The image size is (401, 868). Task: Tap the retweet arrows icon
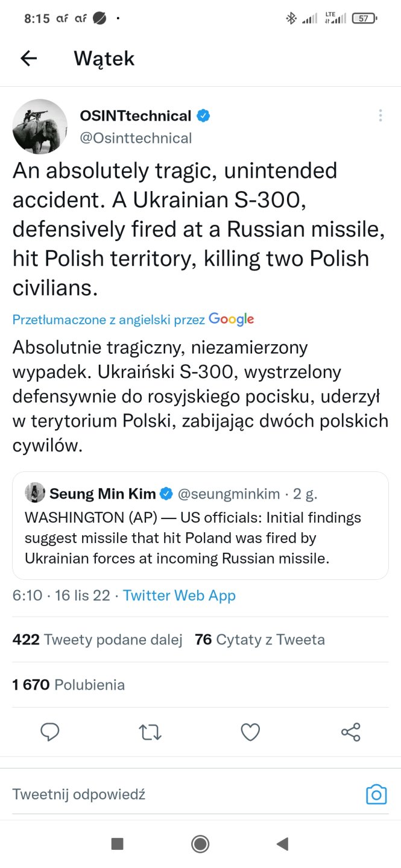150,732
